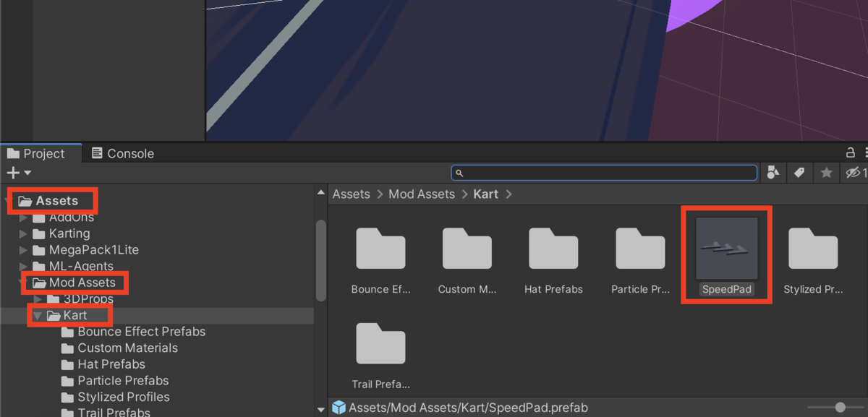This screenshot has height=417, width=868.
Task: Select the MegaPack1Lite folder in tree
Action: pos(85,250)
